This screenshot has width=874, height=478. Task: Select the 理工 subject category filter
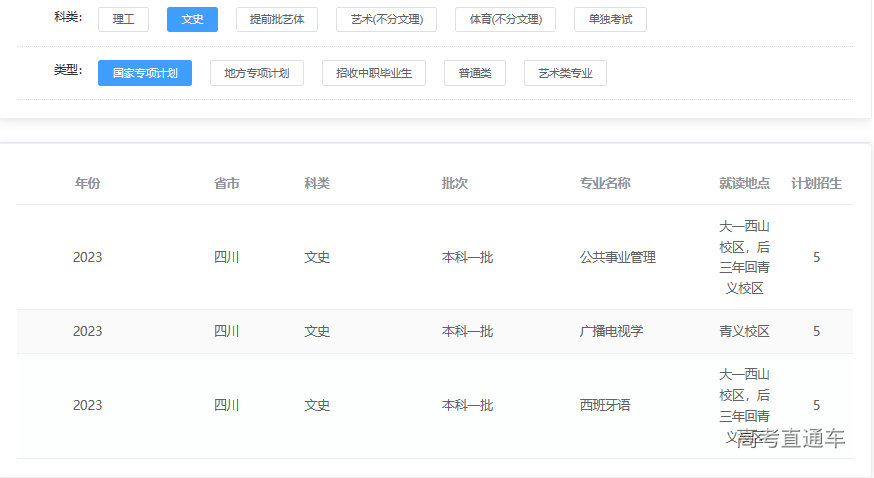pyautogui.click(x=123, y=19)
